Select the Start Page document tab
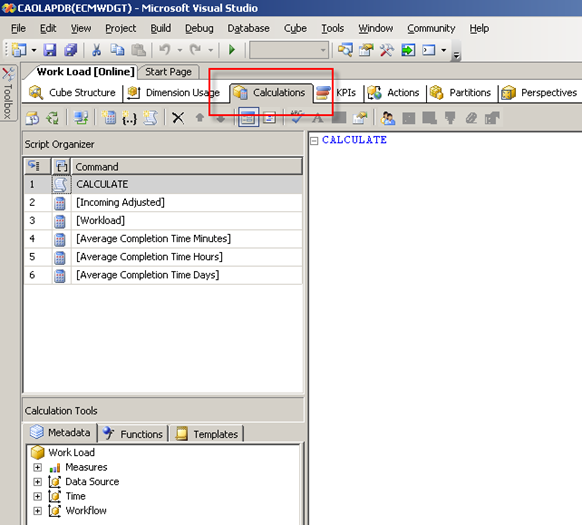Viewport: 582px width, 525px height. [x=168, y=72]
